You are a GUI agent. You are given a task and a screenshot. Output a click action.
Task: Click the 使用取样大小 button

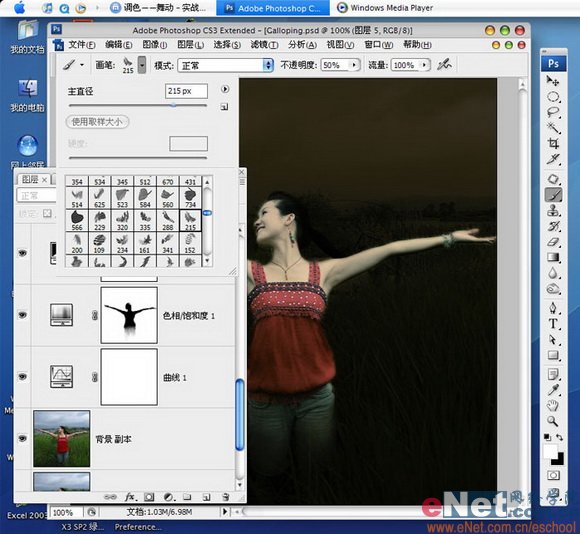97,122
